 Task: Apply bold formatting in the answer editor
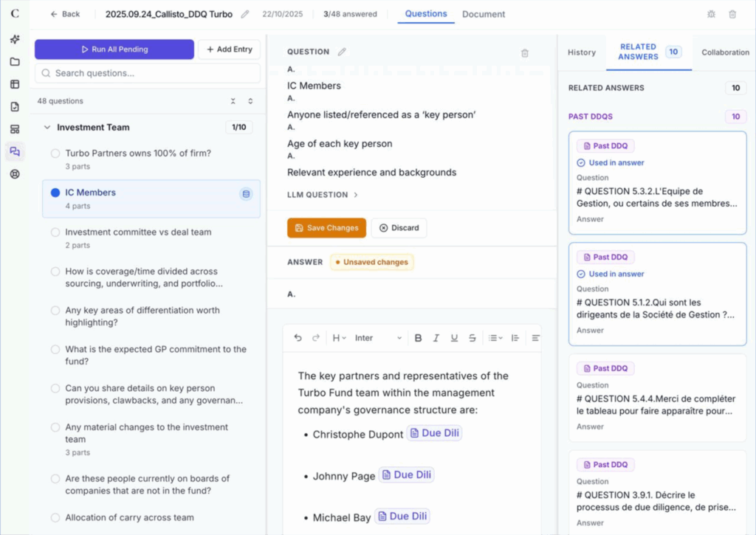[x=418, y=338]
